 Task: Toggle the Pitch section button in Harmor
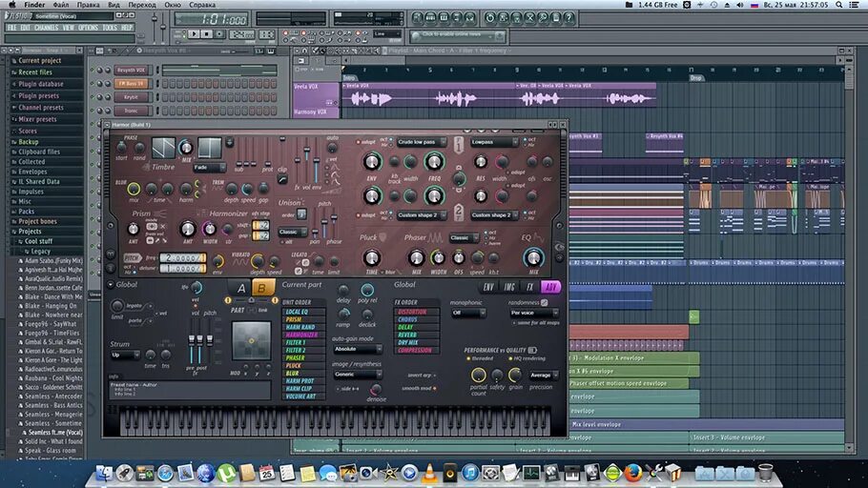coord(132,258)
